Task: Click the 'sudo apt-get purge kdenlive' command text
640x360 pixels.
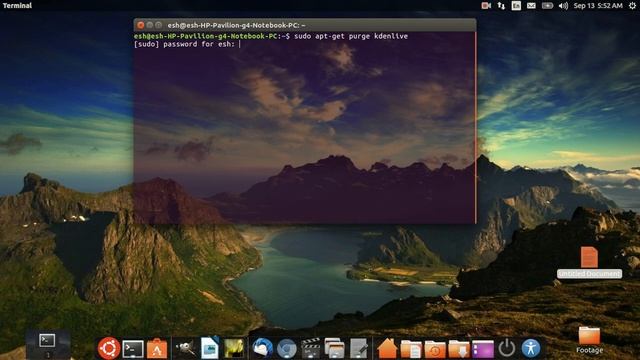Action: pos(351,36)
